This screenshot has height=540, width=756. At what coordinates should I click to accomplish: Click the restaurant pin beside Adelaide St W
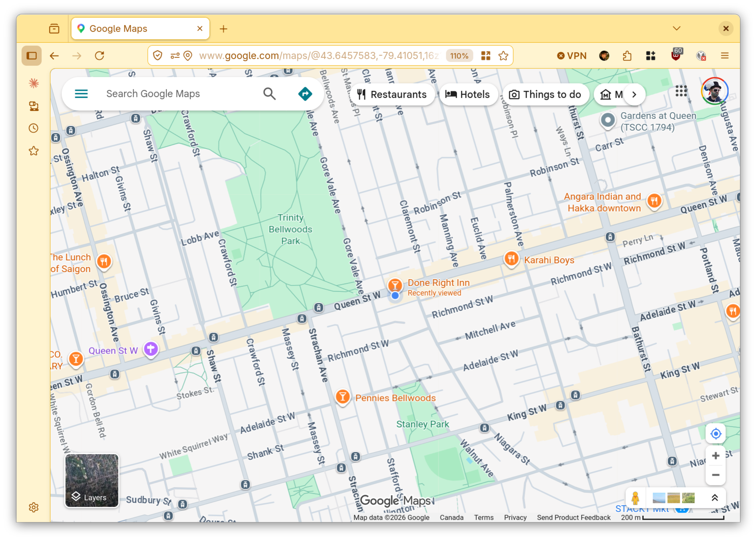click(x=733, y=311)
